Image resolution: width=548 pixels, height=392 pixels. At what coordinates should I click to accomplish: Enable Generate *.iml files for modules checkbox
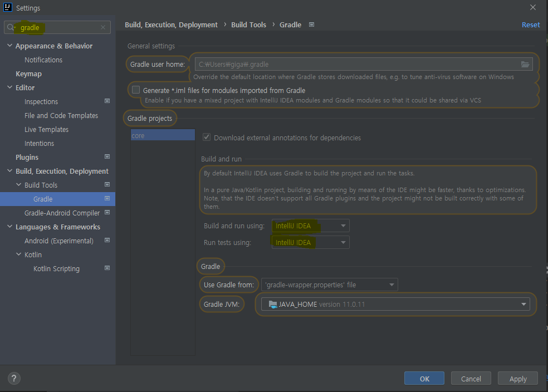point(135,90)
